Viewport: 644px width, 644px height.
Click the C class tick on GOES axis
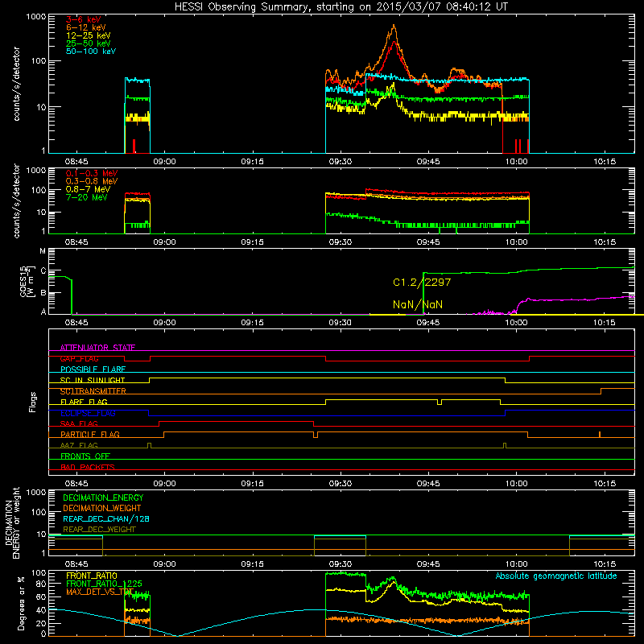tap(43, 271)
